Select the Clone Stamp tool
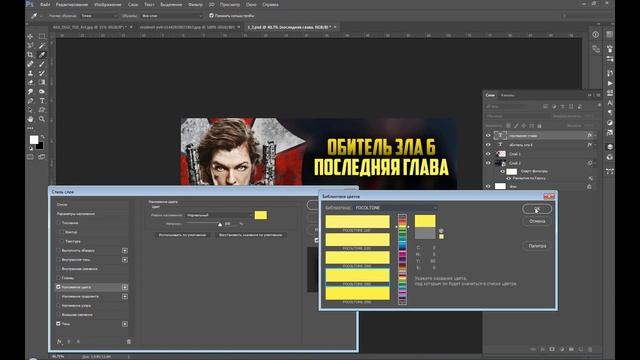The height and width of the screenshot is (360, 640). 30,73
